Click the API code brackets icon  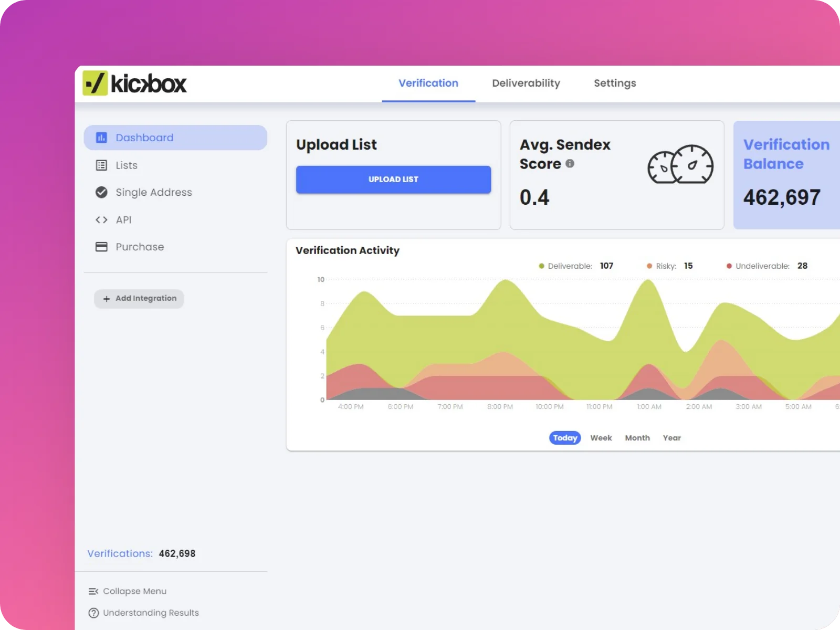(101, 220)
